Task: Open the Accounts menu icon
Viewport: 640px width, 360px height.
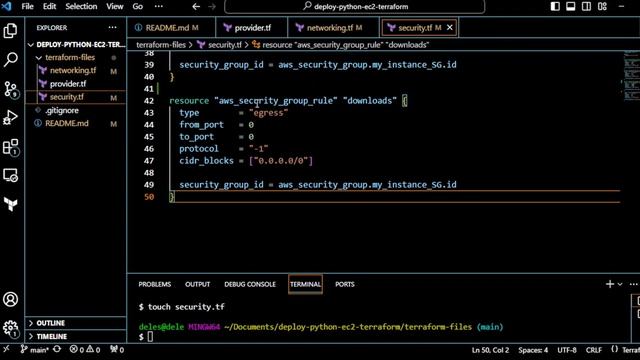Action: [x=11, y=299]
